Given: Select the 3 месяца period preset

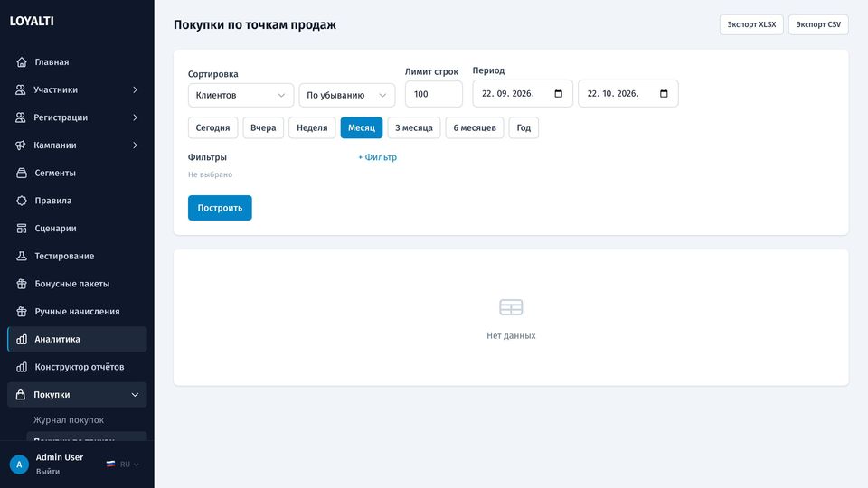Looking at the screenshot, I should [414, 127].
